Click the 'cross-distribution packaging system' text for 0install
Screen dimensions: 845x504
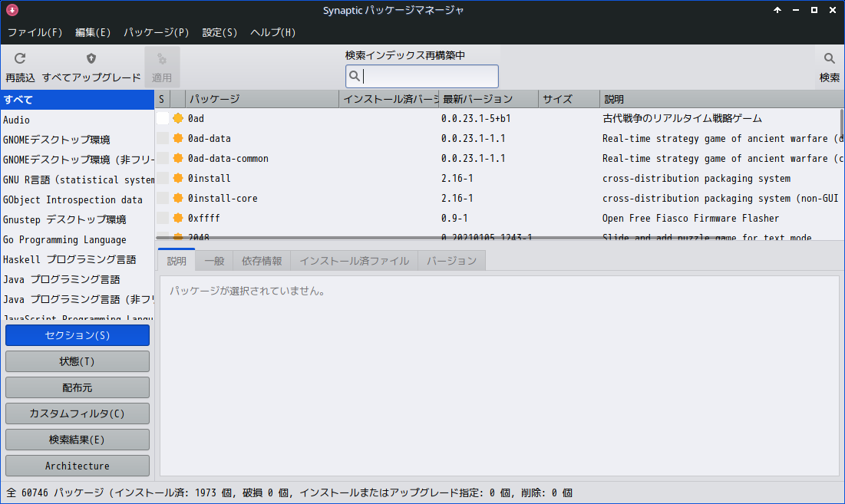(x=696, y=178)
